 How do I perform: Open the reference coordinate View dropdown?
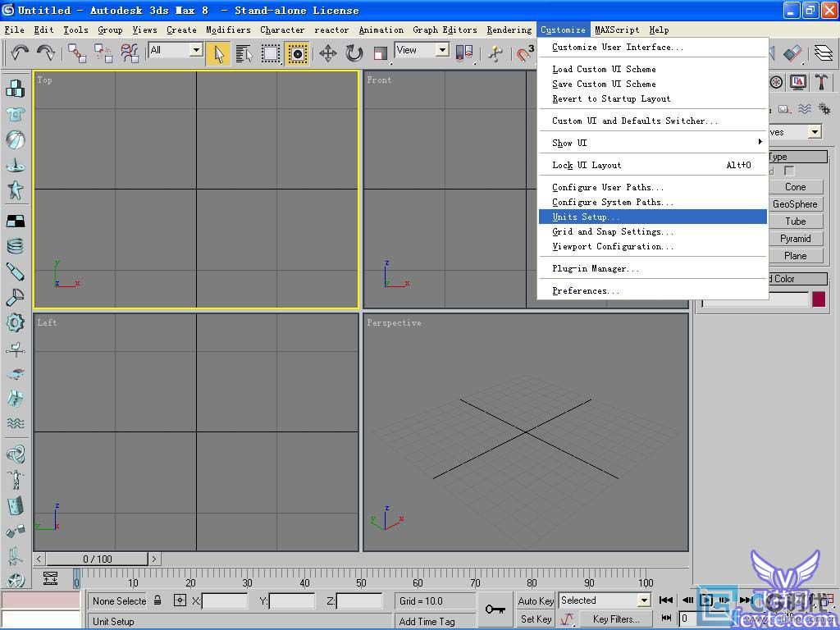442,50
